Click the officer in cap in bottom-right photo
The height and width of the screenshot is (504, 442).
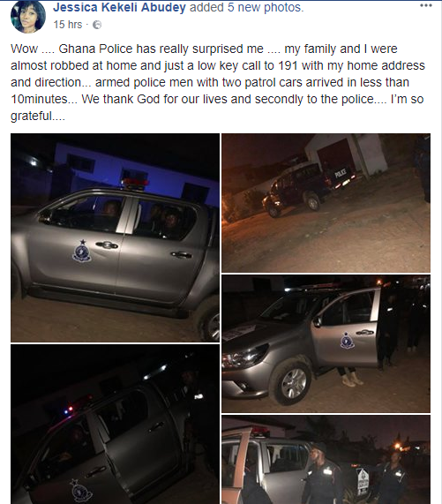click(x=320, y=472)
